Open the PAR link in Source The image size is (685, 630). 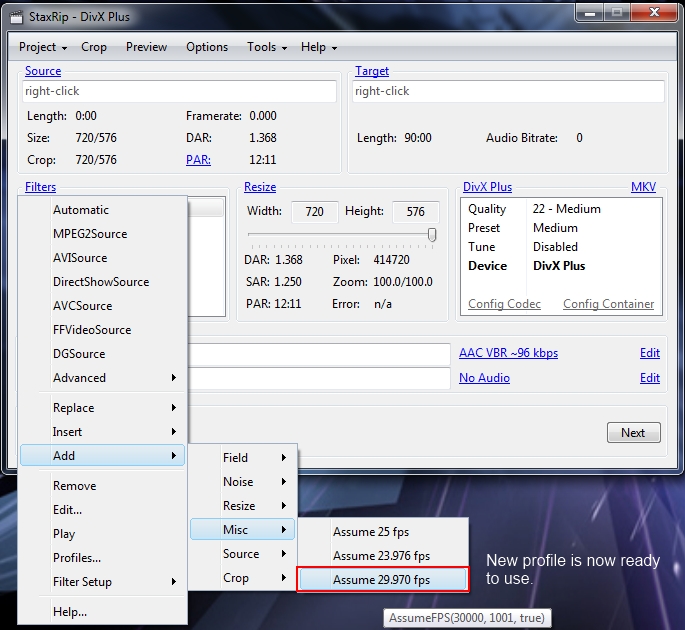point(198,160)
